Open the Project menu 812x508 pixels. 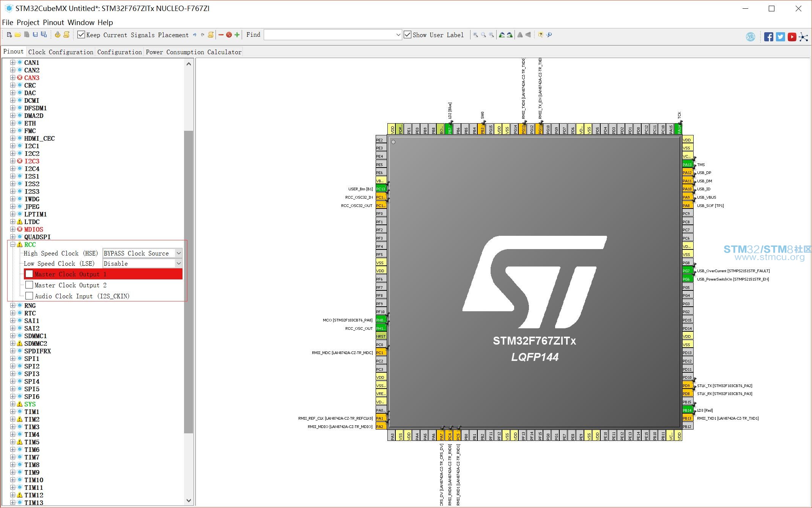tap(28, 22)
